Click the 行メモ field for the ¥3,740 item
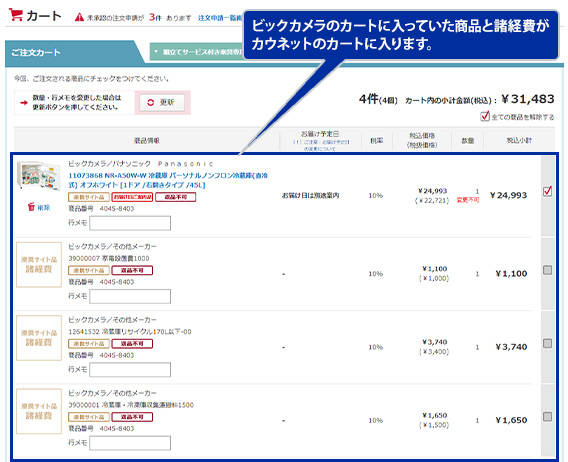Screen dimensions: 568x462 click(x=130, y=370)
